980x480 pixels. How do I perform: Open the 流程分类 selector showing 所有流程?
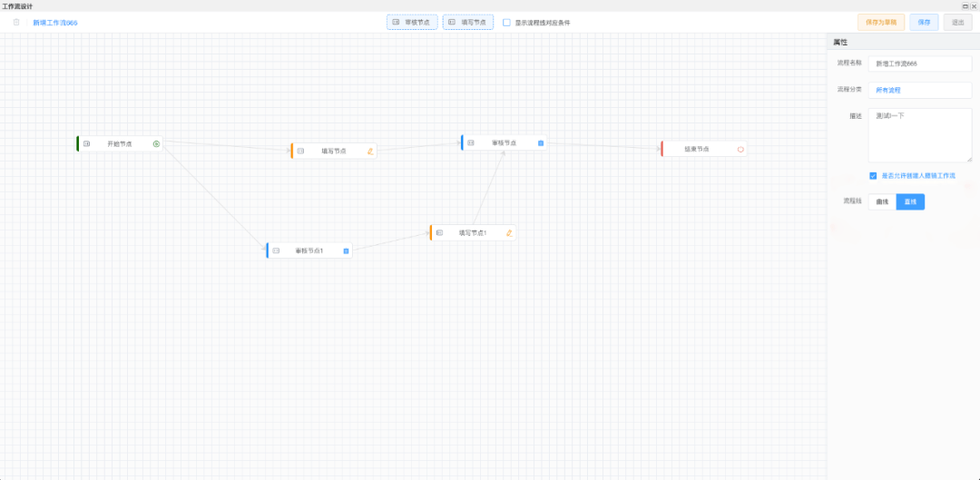point(919,91)
